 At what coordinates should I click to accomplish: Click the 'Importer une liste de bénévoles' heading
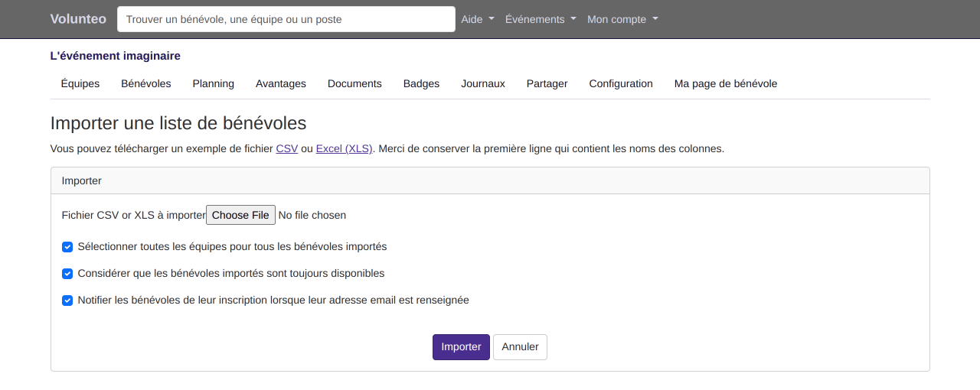click(x=178, y=123)
